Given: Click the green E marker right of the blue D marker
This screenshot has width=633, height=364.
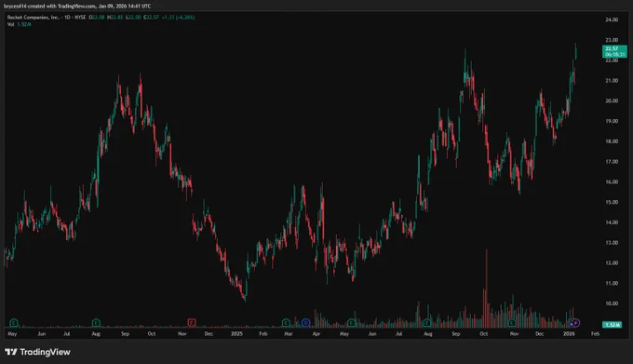Looking at the screenshot, I should coord(351,322).
